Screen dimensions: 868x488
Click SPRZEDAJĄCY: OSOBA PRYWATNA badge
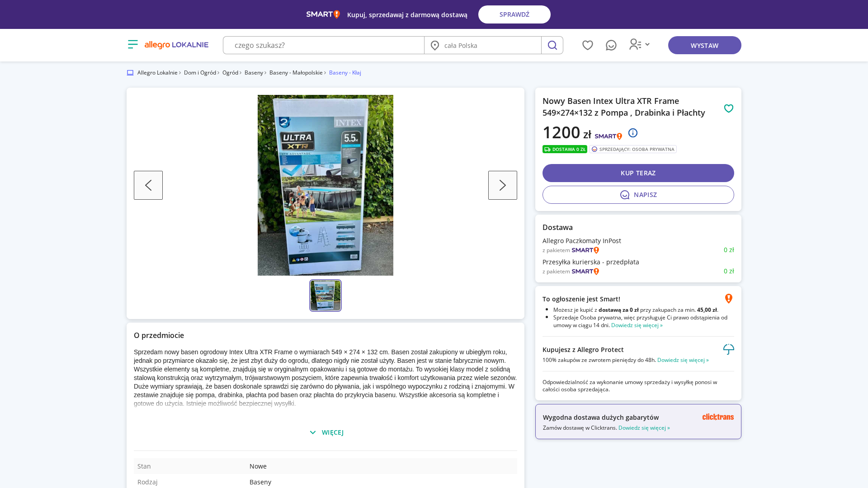(633, 149)
